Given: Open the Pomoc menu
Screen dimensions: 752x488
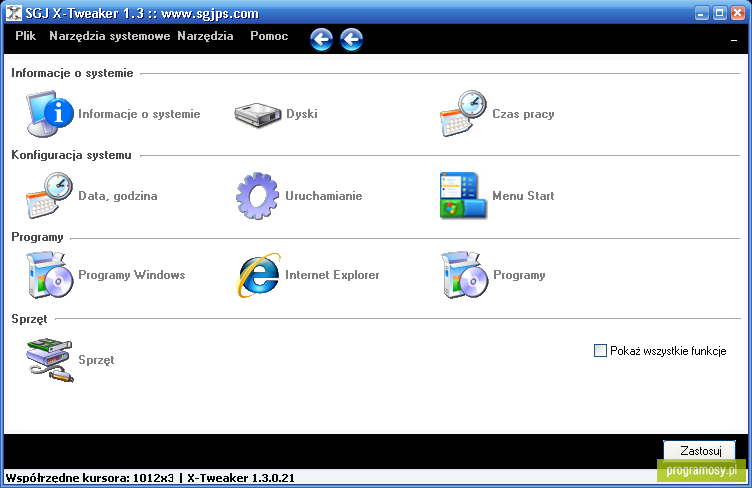Looking at the screenshot, I should point(269,36).
